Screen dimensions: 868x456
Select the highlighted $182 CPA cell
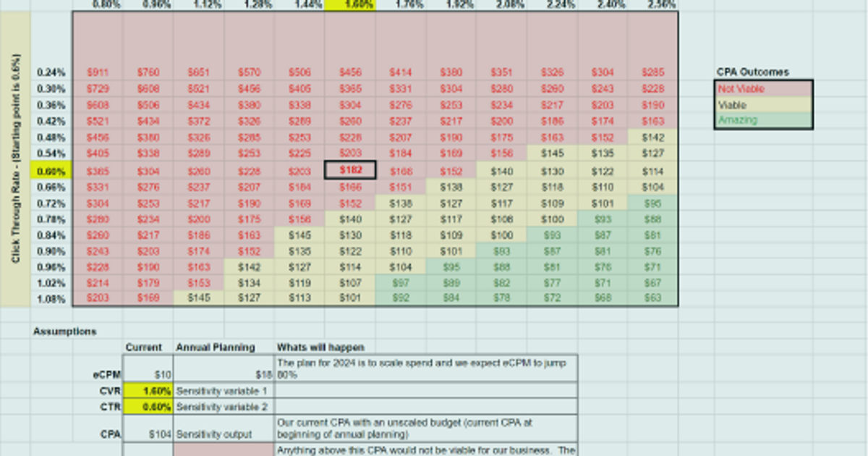(x=351, y=170)
